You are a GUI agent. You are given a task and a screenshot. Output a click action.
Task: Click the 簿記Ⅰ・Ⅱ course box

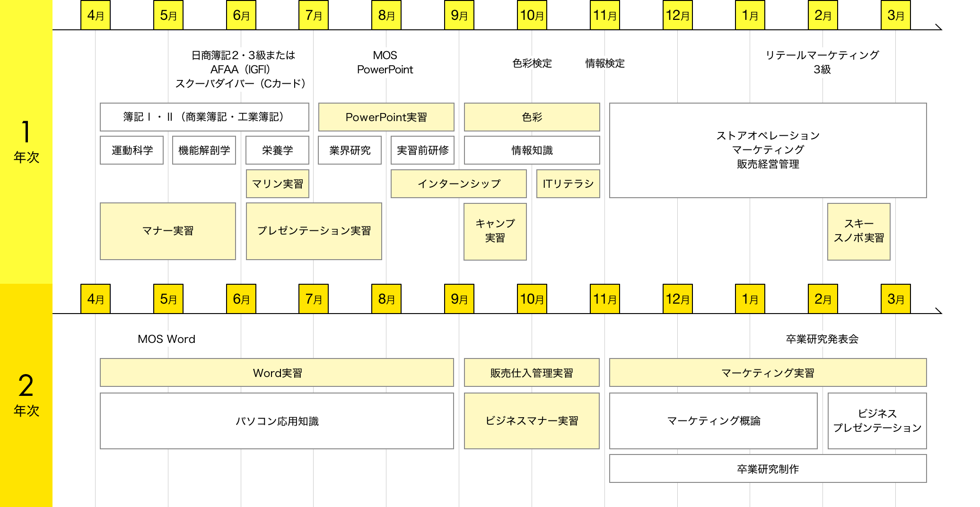pyautogui.click(x=204, y=117)
